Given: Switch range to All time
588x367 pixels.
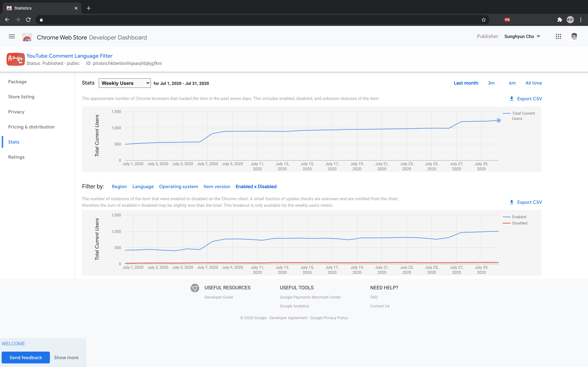Looking at the screenshot, I should point(533,83).
